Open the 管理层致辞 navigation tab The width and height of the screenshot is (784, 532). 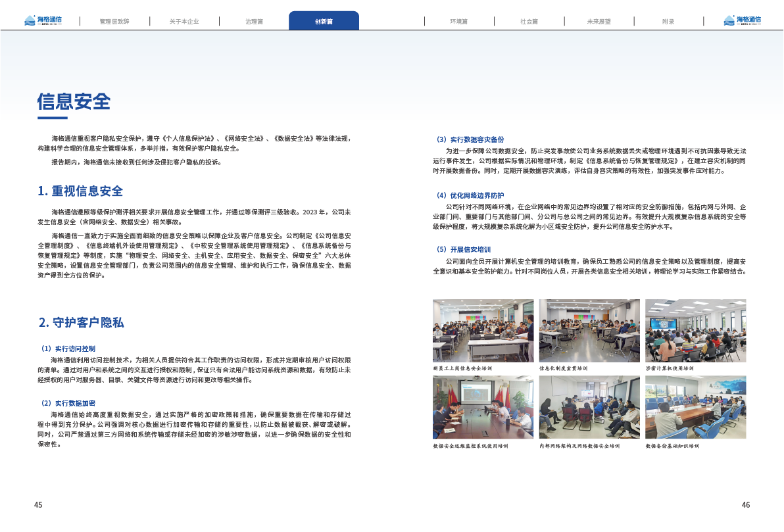point(114,21)
